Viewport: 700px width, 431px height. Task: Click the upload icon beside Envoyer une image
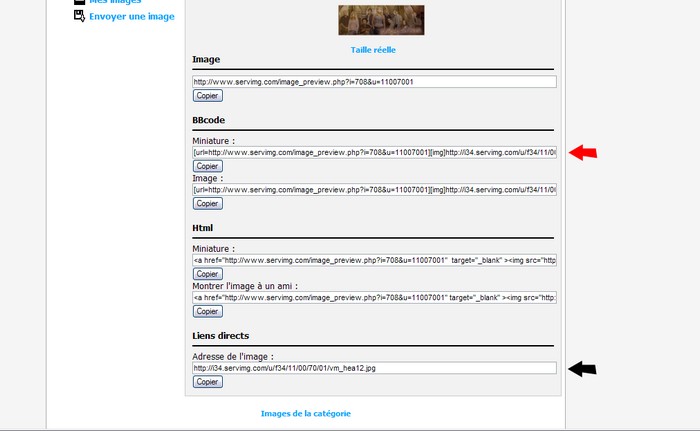click(79, 16)
